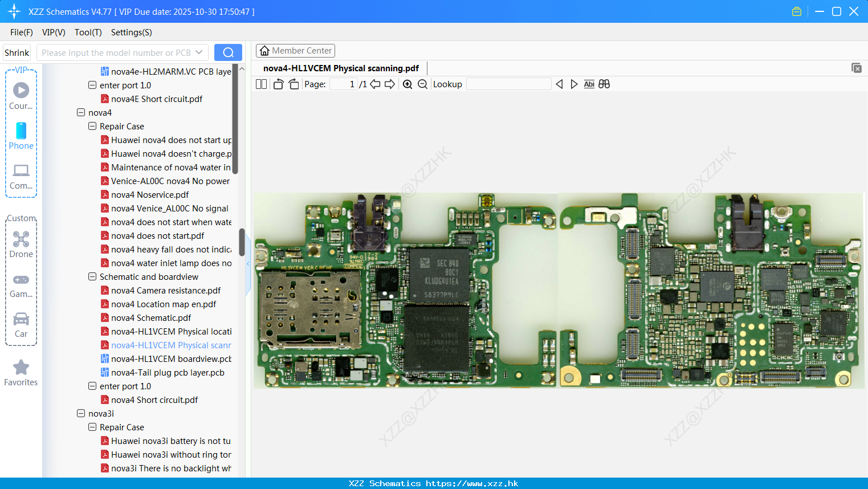Collapse nova3i Repair Case folder

click(x=92, y=427)
